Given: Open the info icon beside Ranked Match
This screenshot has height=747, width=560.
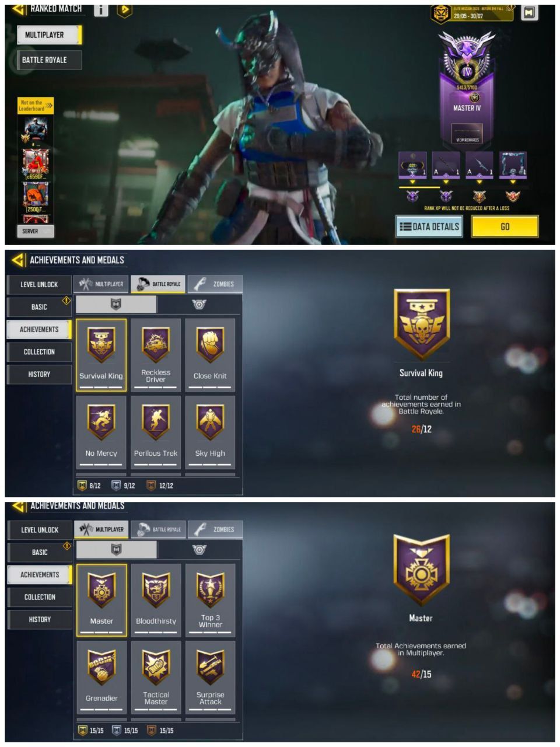Looking at the screenshot, I should click(x=101, y=10).
